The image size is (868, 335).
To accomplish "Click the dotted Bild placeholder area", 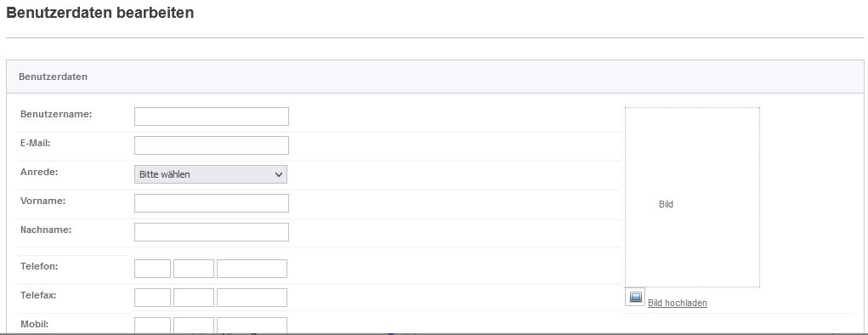I will coord(693,197).
